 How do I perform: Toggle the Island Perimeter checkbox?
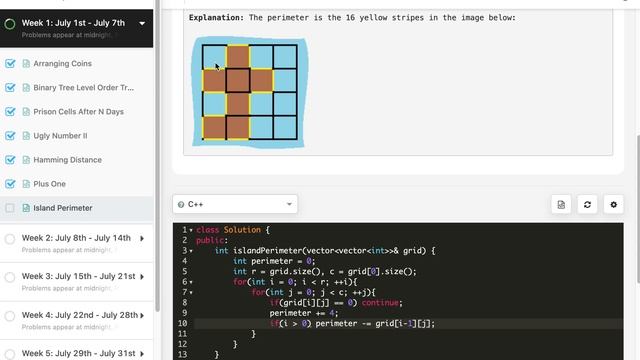tap(10, 208)
